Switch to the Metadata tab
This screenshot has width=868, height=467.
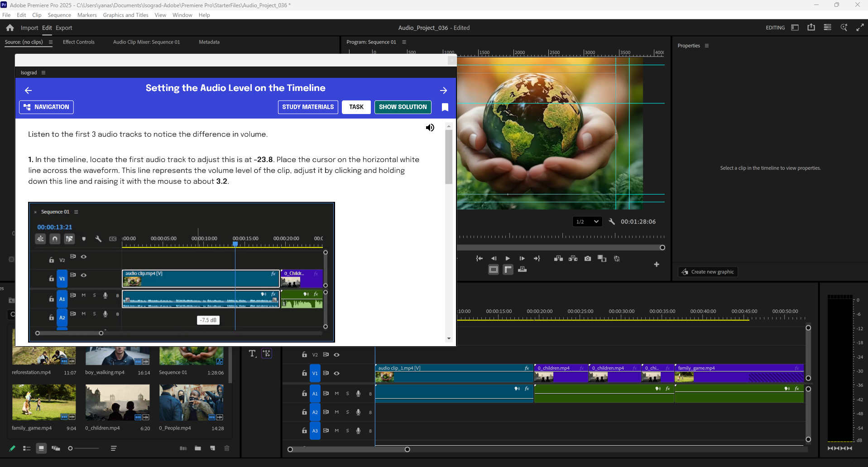[209, 42]
